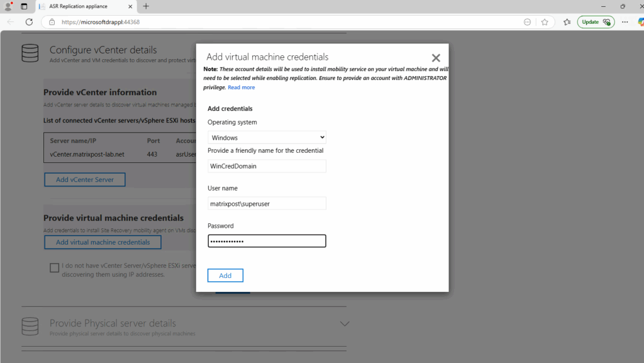This screenshot has height=363, width=644.
Task: Click the Port column header
Action: [153, 141]
